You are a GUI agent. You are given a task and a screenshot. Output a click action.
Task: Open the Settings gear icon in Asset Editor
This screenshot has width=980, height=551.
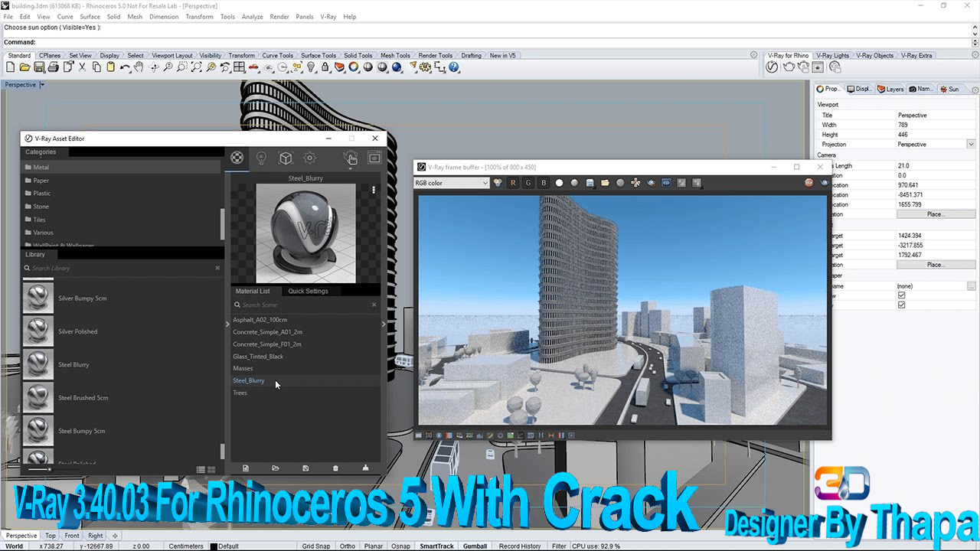(x=310, y=158)
